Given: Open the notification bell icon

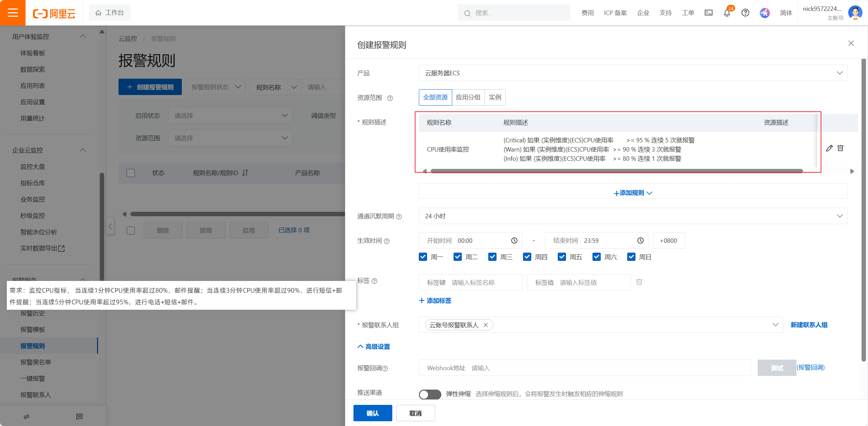Looking at the screenshot, I should click(x=727, y=13).
